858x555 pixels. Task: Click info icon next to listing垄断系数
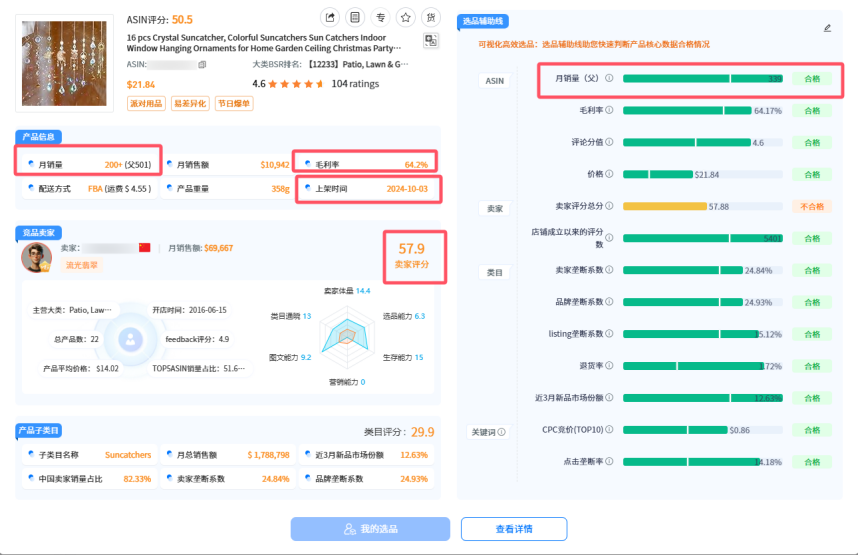point(609,333)
